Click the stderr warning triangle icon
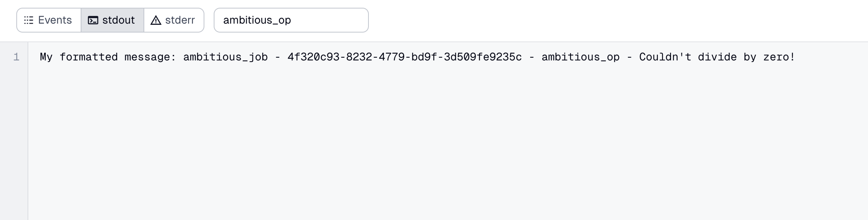The height and width of the screenshot is (220, 868). click(156, 20)
